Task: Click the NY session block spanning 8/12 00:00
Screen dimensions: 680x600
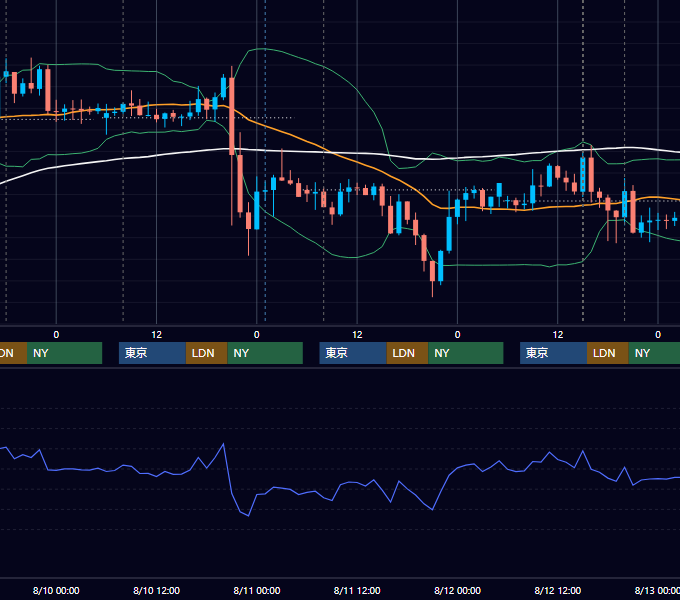Action: coord(466,353)
